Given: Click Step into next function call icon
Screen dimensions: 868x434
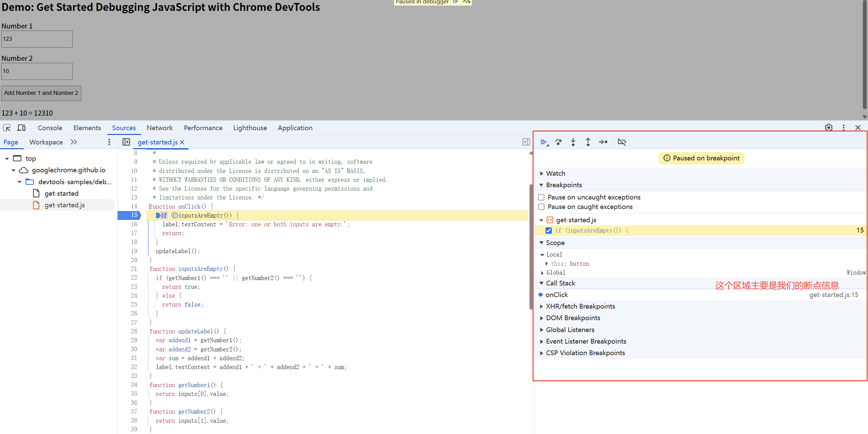Looking at the screenshot, I should tap(573, 142).
